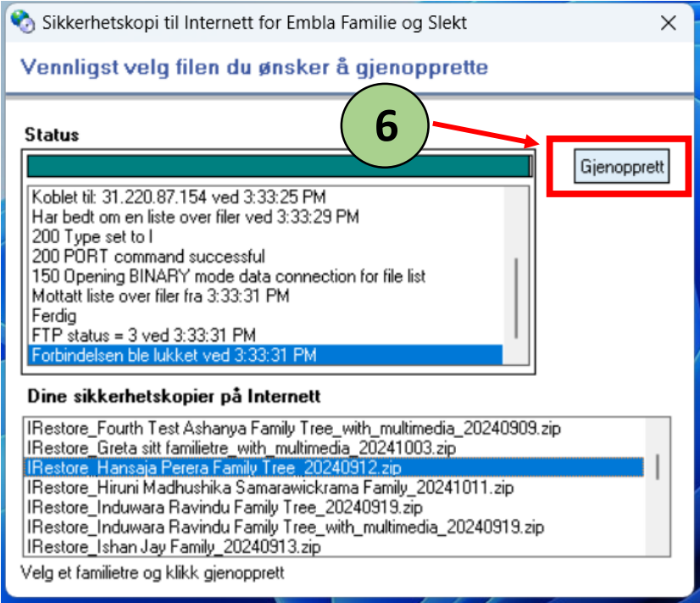Select Fourth Test Ashanya Family Tree backup
Viewport: 700px width, 603px height.
point(293,428)
